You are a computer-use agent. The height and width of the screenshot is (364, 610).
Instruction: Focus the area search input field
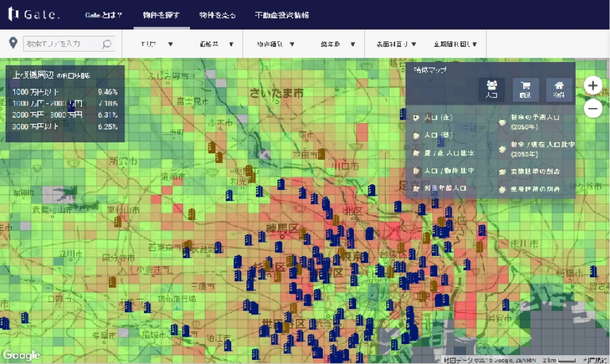pyautogui.click(x=63, y=44)
